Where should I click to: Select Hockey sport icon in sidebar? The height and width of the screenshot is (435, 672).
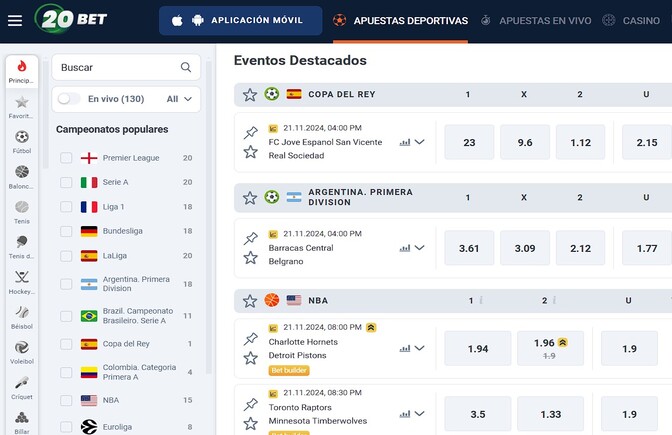tap(22, 282)
